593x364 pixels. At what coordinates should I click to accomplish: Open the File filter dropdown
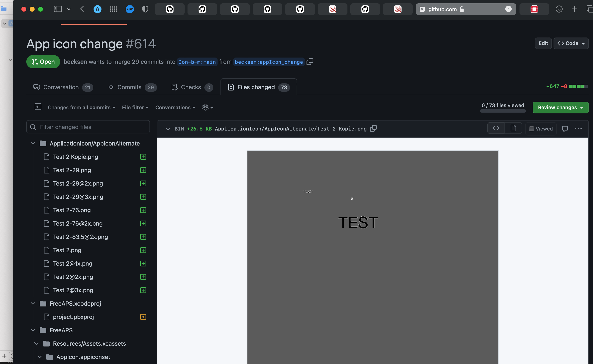135,107
